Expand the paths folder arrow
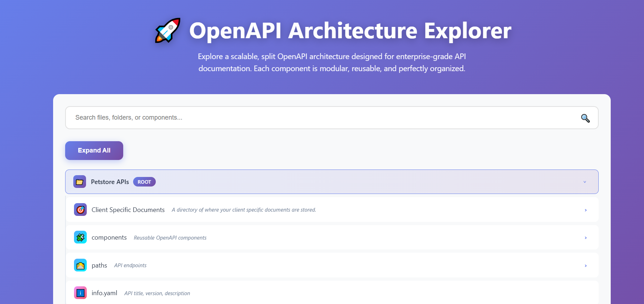Image resolution: width=644 pixels, height=304 pixels. (586, 266)
